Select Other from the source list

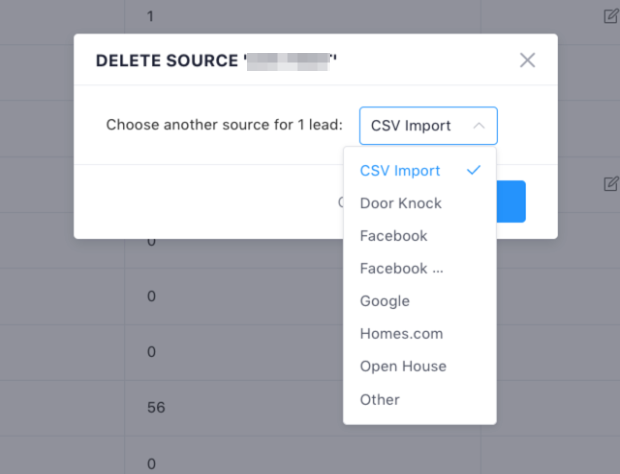380,399
